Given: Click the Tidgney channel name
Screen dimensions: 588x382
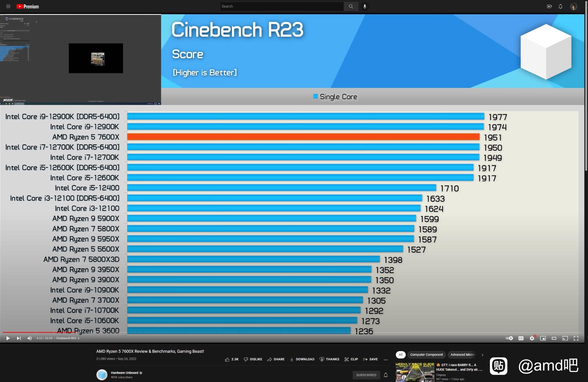Looking at the screenshot, I should pos(441,375).
